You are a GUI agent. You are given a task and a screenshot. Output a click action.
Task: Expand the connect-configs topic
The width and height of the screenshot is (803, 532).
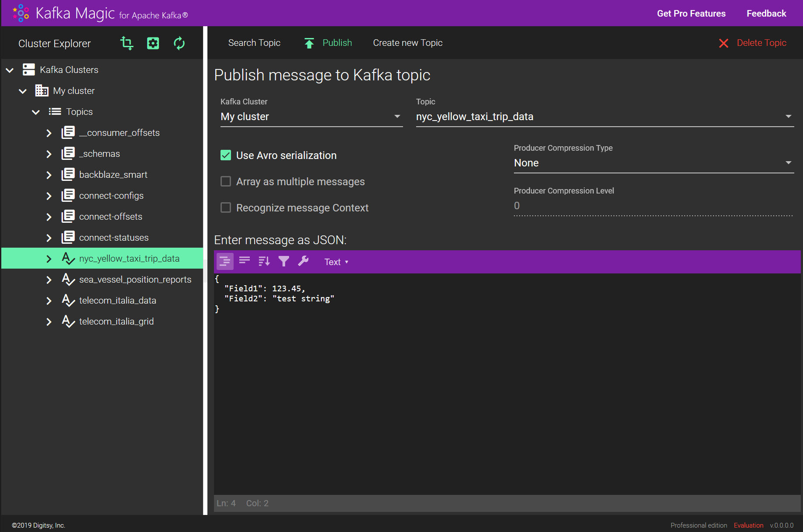coord(49,196)
